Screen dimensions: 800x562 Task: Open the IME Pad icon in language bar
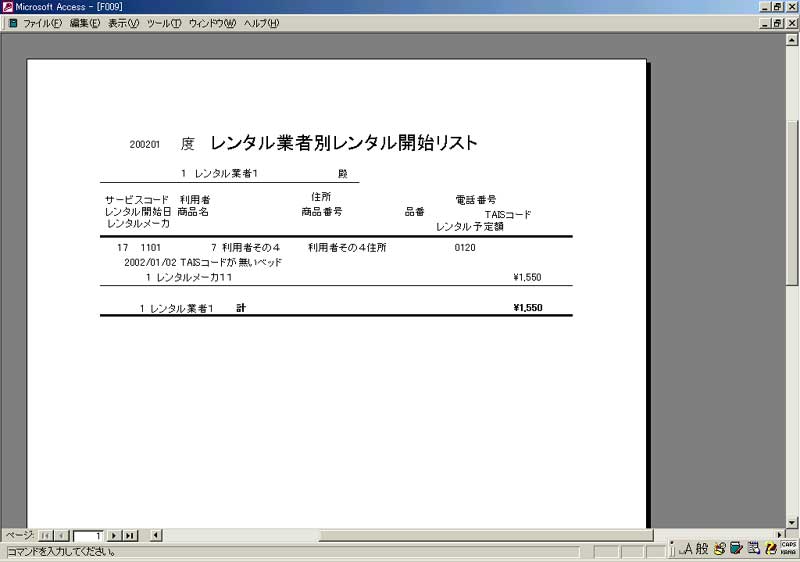tap(719, 548)
